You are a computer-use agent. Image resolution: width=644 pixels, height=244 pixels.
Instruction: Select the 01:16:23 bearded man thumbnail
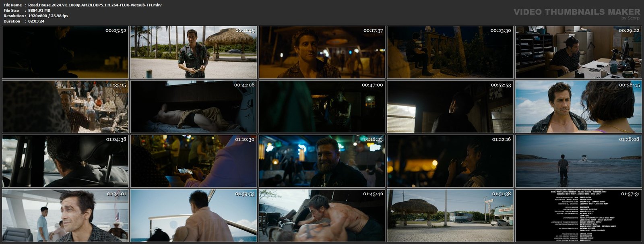322,161
